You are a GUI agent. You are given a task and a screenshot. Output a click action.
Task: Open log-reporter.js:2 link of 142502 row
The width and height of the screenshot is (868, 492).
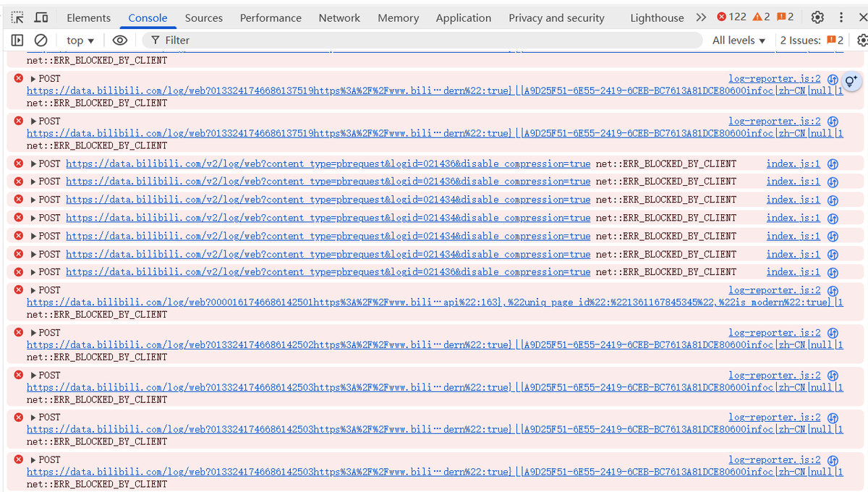pyautogui.click(x=775, y=333)
